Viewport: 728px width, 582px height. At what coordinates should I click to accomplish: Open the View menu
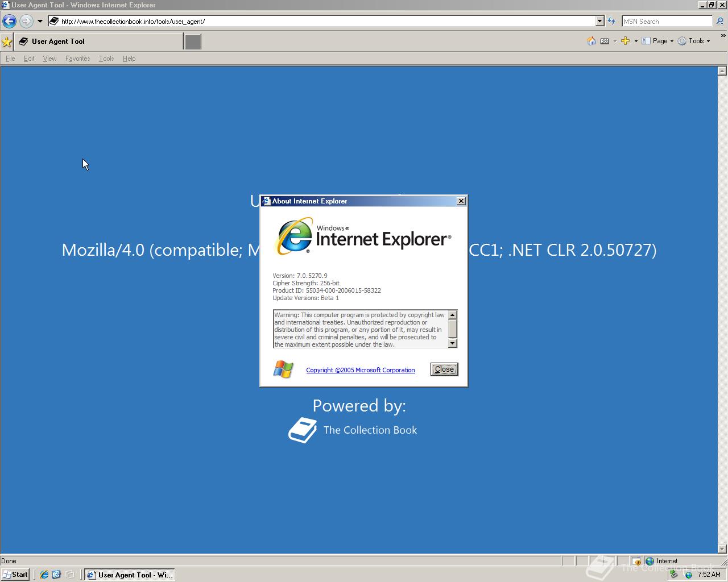tap(49, 59)
